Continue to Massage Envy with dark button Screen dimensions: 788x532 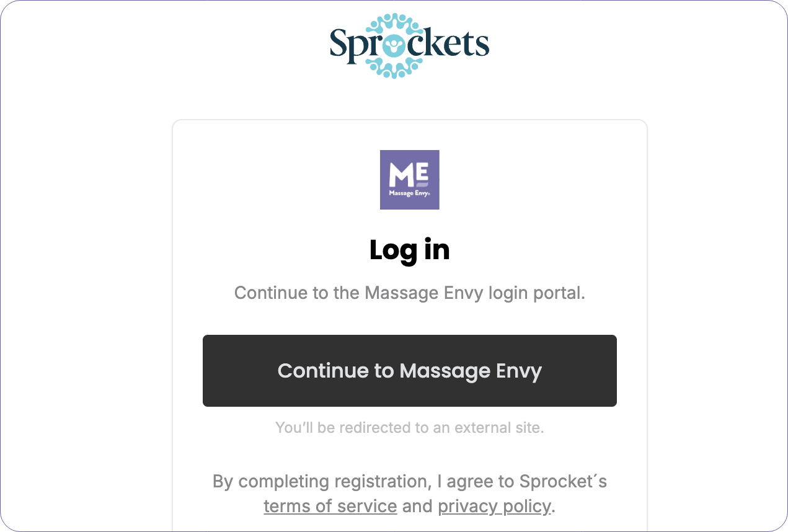[x=410, y=371]
